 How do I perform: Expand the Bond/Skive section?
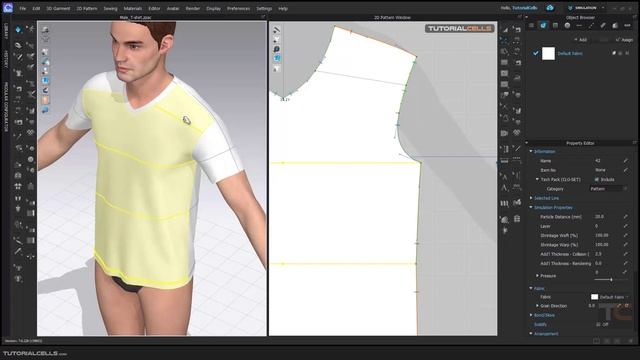click(531, 315)
